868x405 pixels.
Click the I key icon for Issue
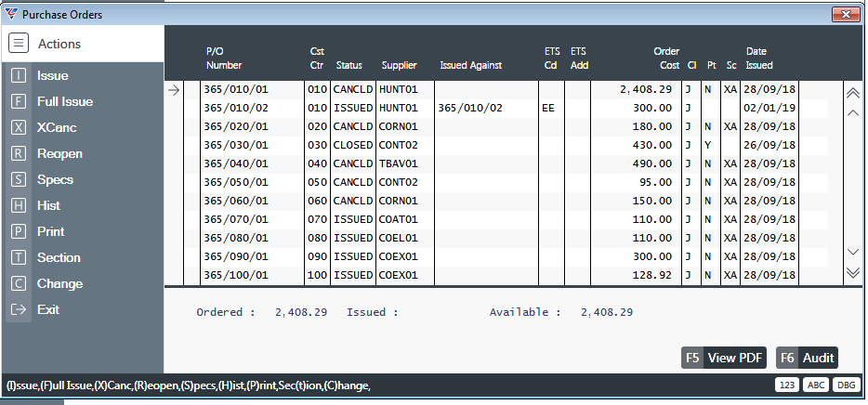point(19,76)
